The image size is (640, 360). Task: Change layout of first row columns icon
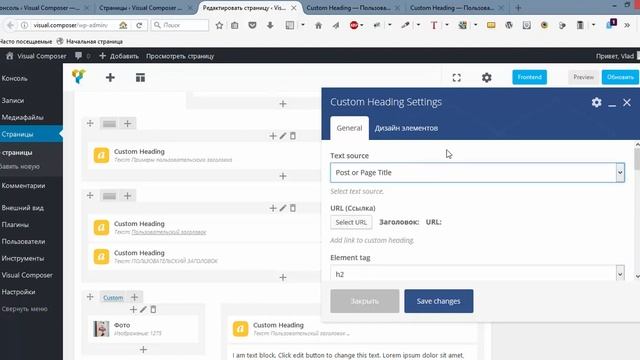pos(109,124)
